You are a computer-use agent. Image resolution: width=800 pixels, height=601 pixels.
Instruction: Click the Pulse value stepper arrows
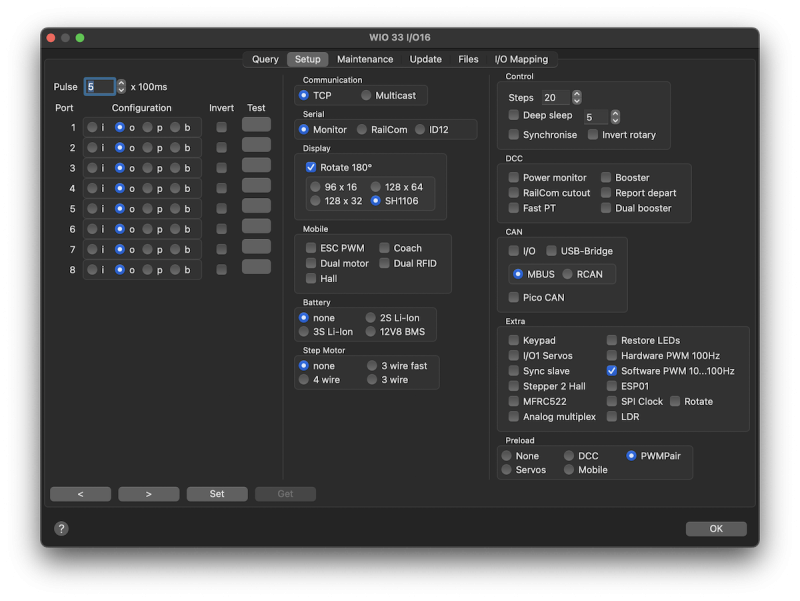pyautogui.click(x=122, y=87)
